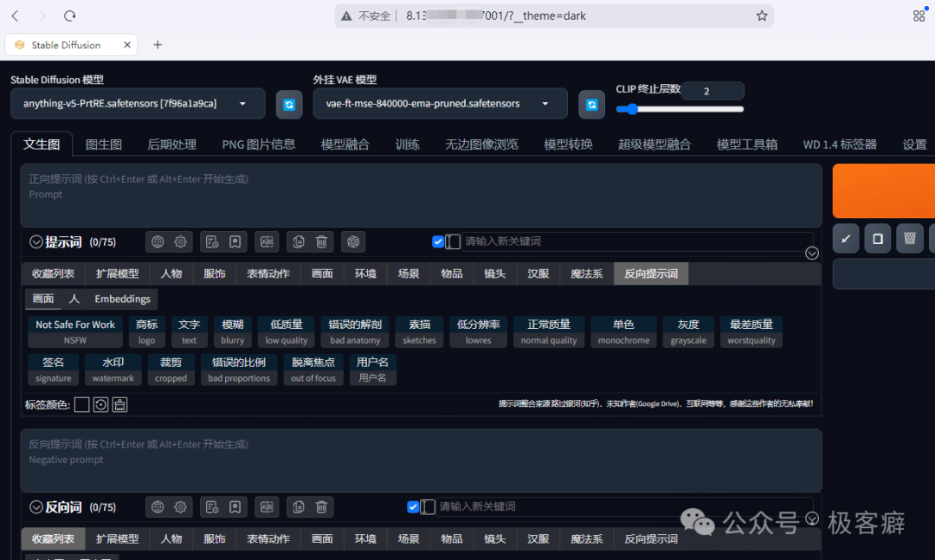Click the trash icon in the positive prompt toolbar

pyautogui.click(x=321, y=241)
